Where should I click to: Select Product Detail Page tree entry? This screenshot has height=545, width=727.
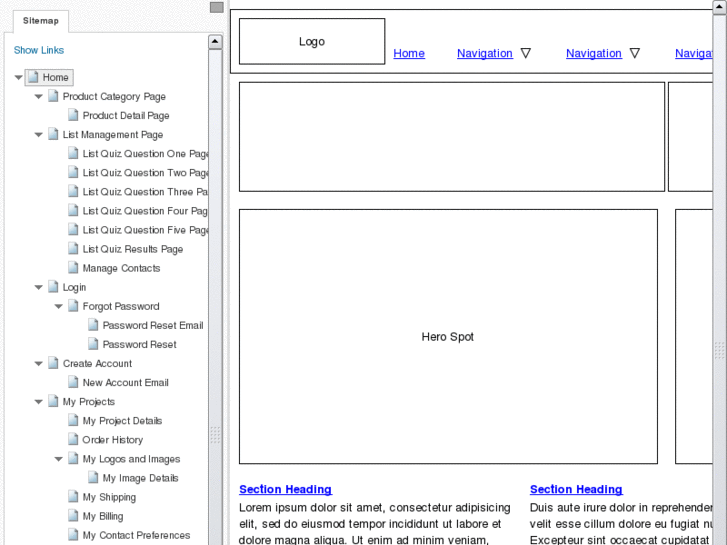point(126,115)
